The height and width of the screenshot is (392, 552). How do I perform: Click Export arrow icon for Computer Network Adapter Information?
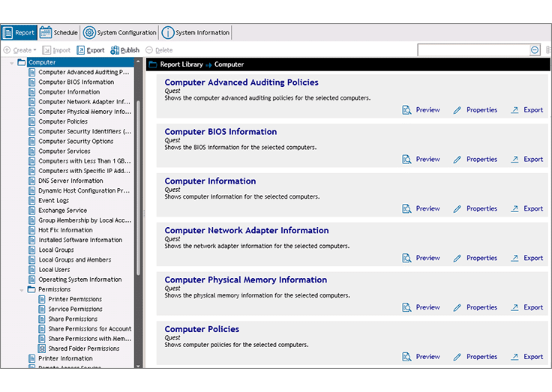(514, 258)
